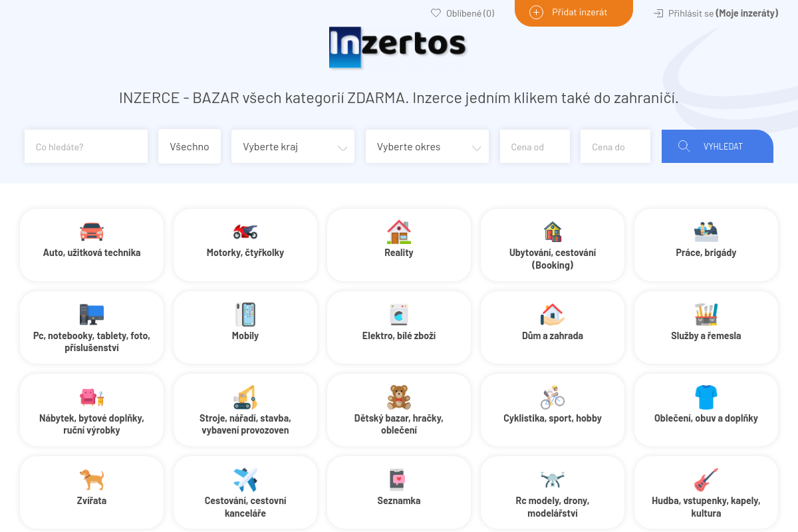This screenshot has width=798, height=532.
Task: Click the Cena od input field
Action: tap(535, 146)
